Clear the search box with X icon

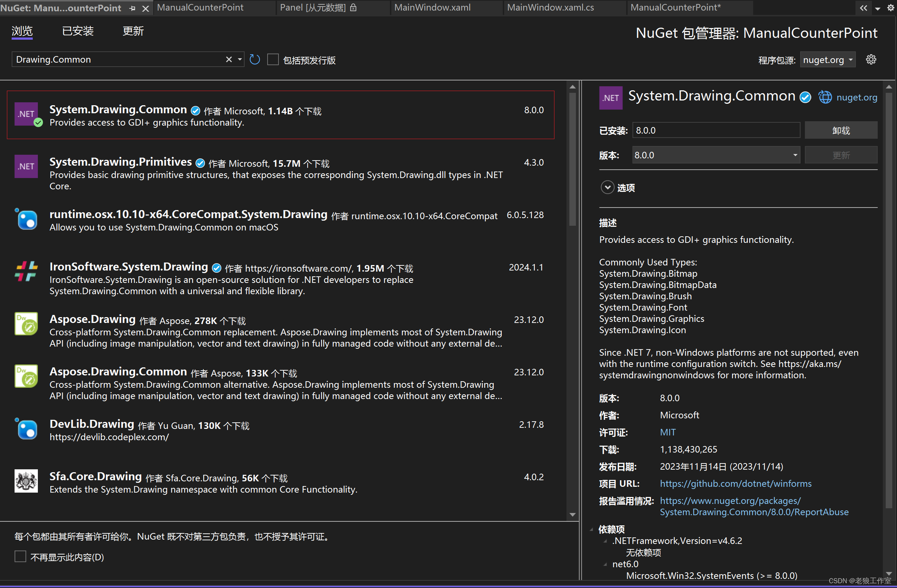(229, 60)
